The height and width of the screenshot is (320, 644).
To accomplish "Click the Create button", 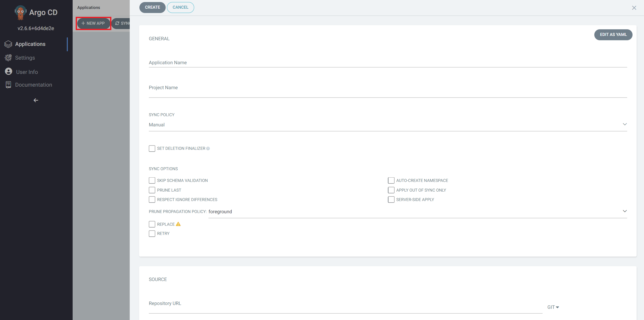I will point(152,7).
